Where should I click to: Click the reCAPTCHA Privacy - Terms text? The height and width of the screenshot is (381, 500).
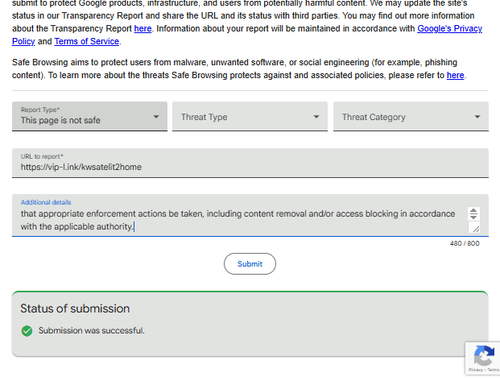click(484, 370)
